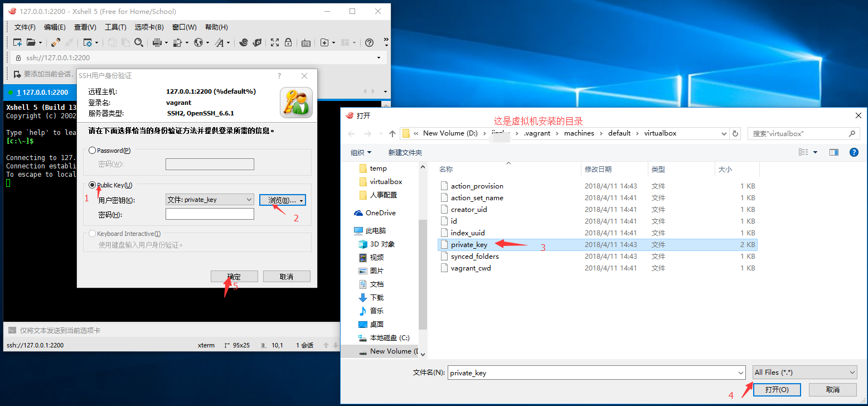The height and width of the screenshot is (406, 868).
Task: Click 确定 in SSH authentication dialog
Action: (234, 277)
